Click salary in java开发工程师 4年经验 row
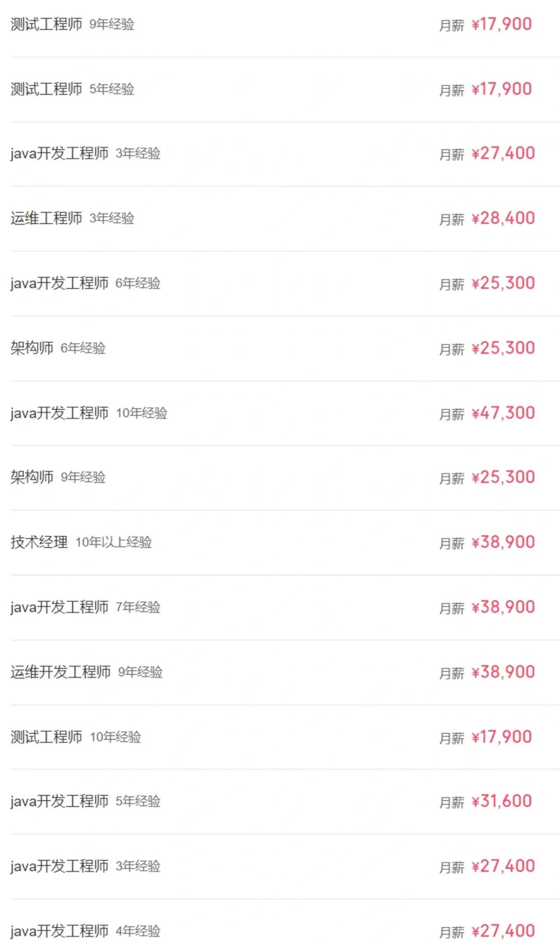Viewport: 560px width, 944px height. click(x=503, y=931)
